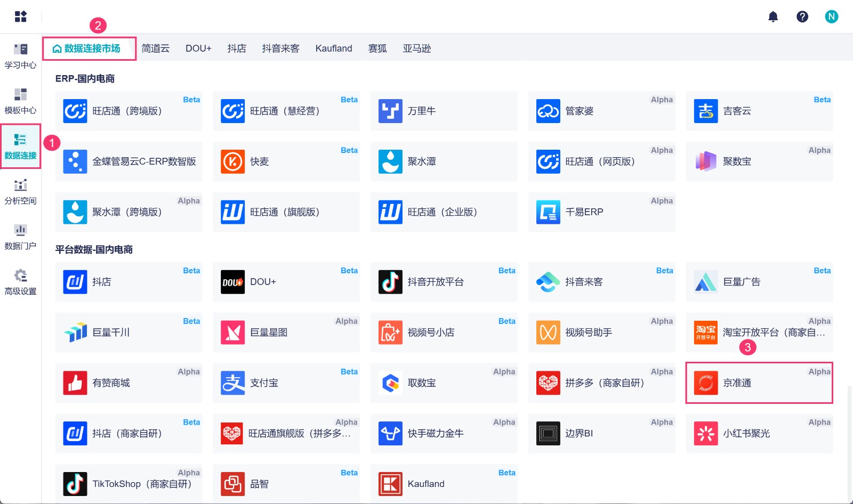Click the 吉客云 connector icon
Viewport: 853px width, 504px height.
point(706,111)
